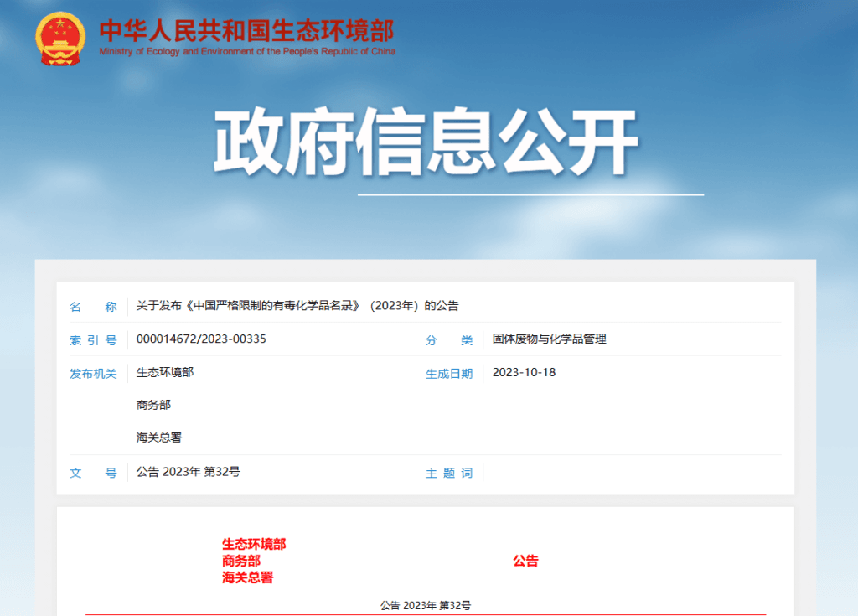
Task: Click the English Ministry of Ecology subtitle
Action: click(x=246, y=52)
